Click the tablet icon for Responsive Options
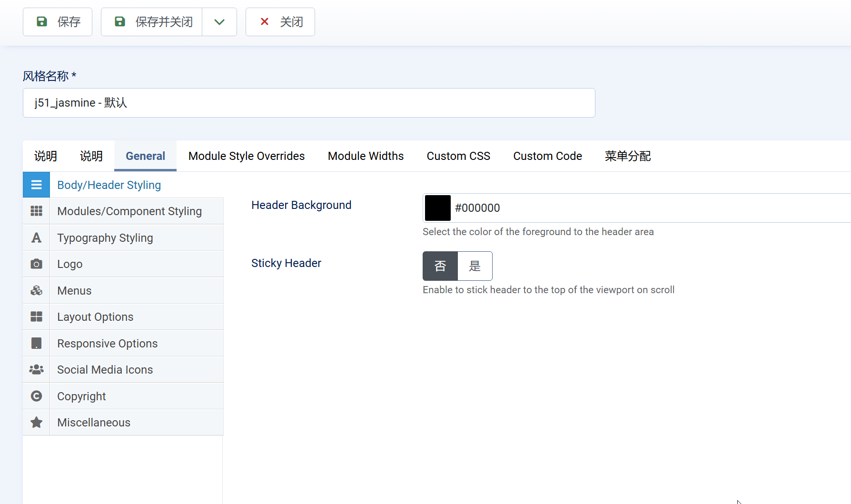This screenshot has width=851, height=504. point(36,344)
